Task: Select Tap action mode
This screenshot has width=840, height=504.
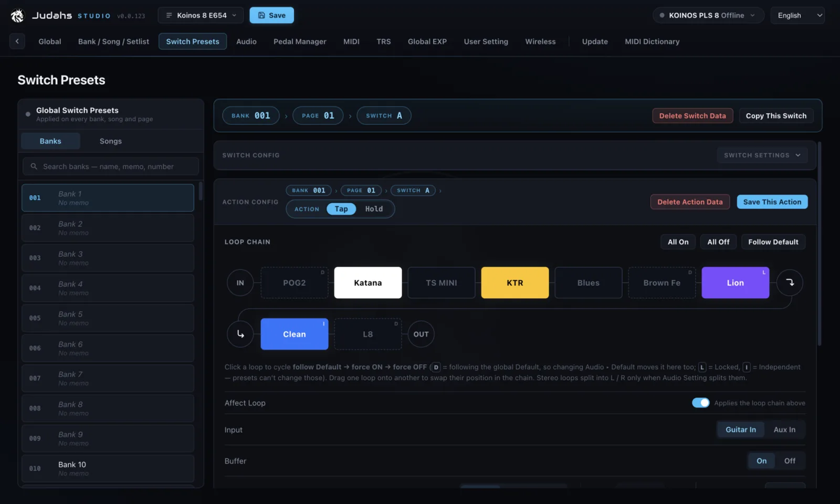Action: (341, 209)
